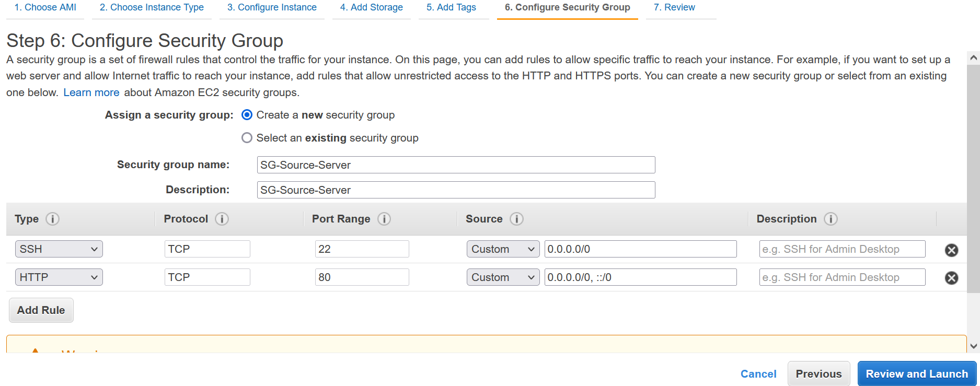This screenshot has height=386, width=980.
Task: Click the SSH rule TCP protocol field
Action: (207, 249)
